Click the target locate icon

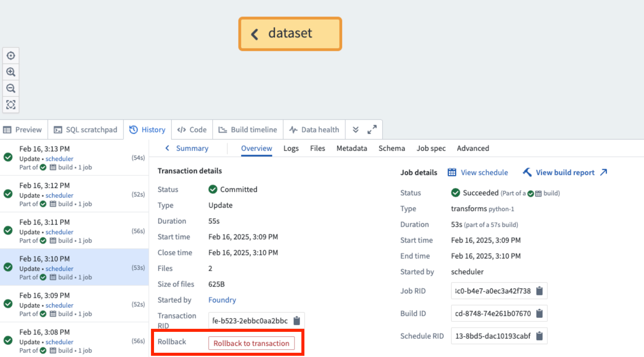(11, 55)
